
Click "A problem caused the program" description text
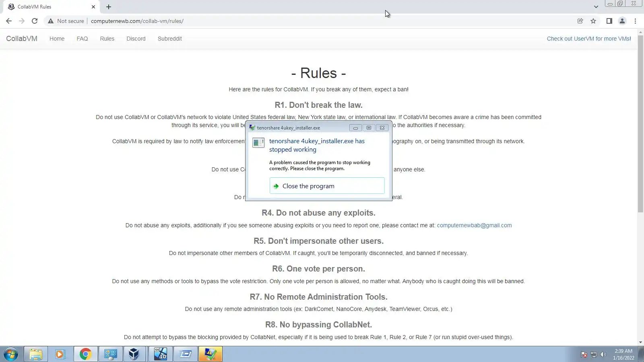point(320,165)
